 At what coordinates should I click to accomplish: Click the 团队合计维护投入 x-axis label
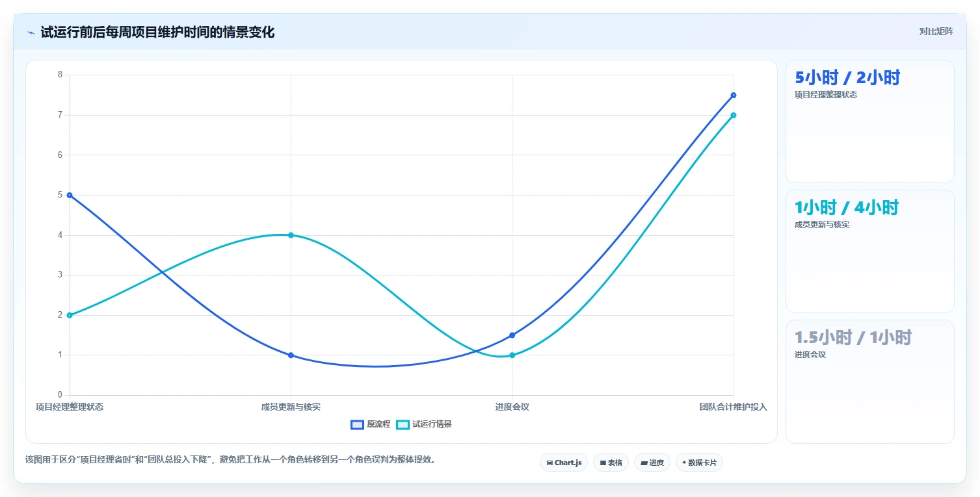tap(734, 407)
